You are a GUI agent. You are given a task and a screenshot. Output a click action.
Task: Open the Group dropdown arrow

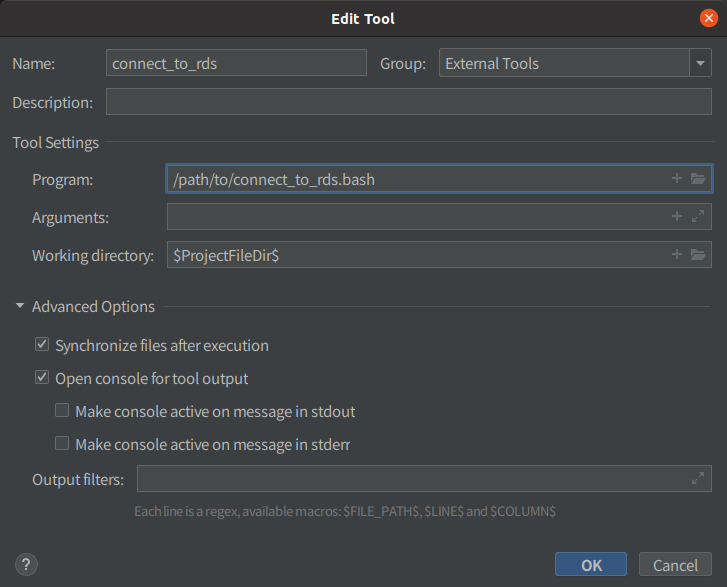point(699,64)
